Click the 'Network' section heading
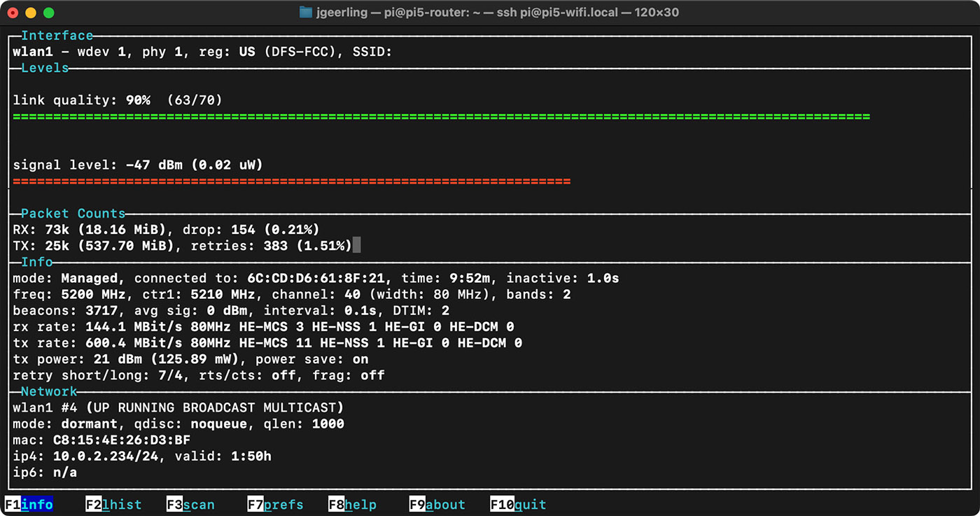The image size is (980, 516). [49, 391]
